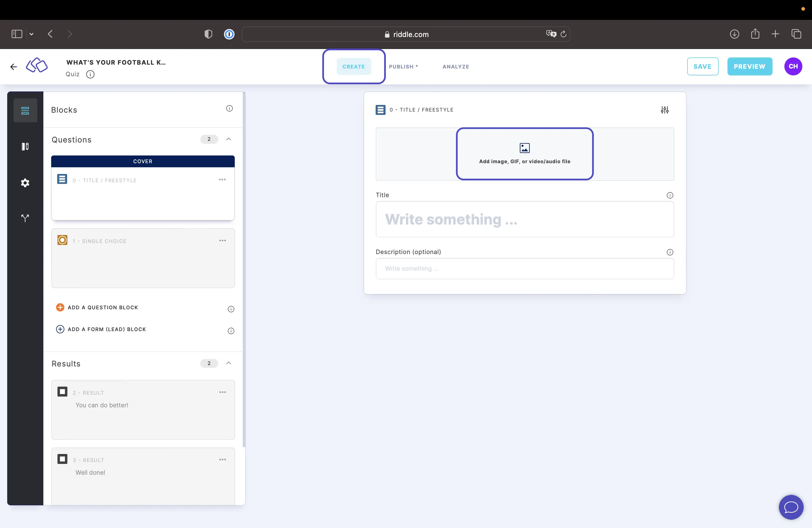Open three-dot menu of Single Choice block
This screenshot has width=812, height=528.
[x=222, y=241]
